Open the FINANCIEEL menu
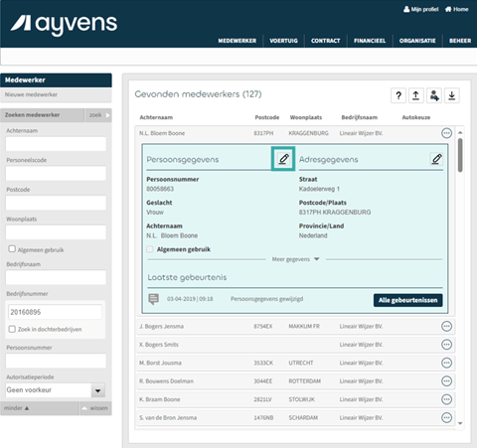 coord(370,41)
